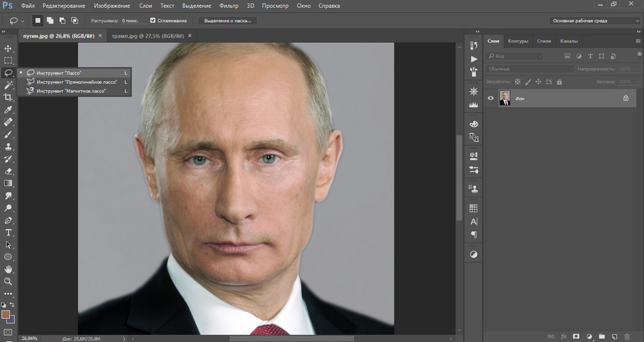Select the Crop tool
The width and height of the screenshot is (644, 342).
[9, 97]
